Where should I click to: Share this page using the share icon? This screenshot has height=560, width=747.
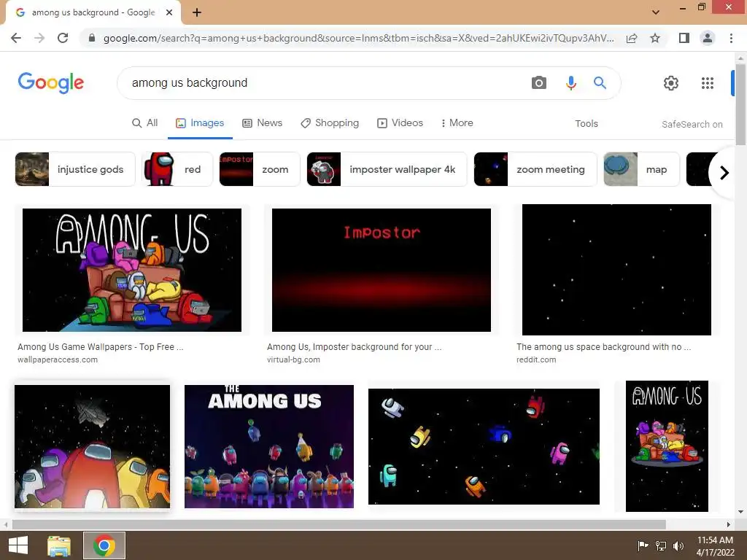pos(632,38)
